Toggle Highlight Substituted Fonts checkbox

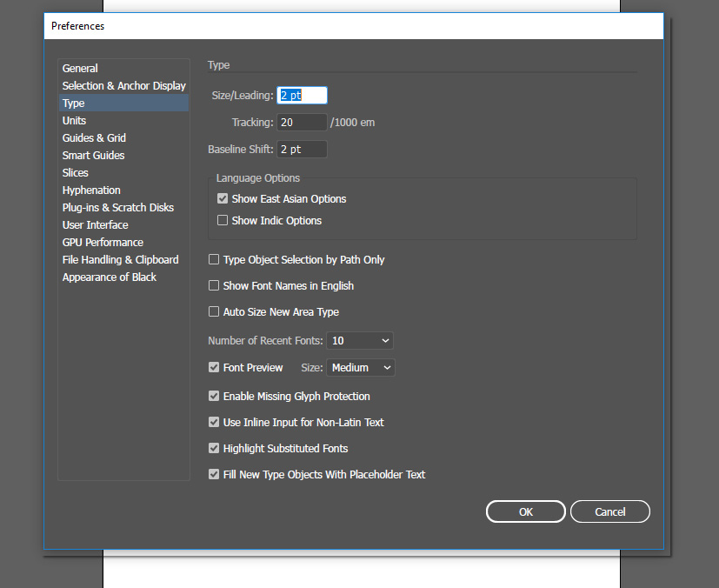[x=214, y=449]
